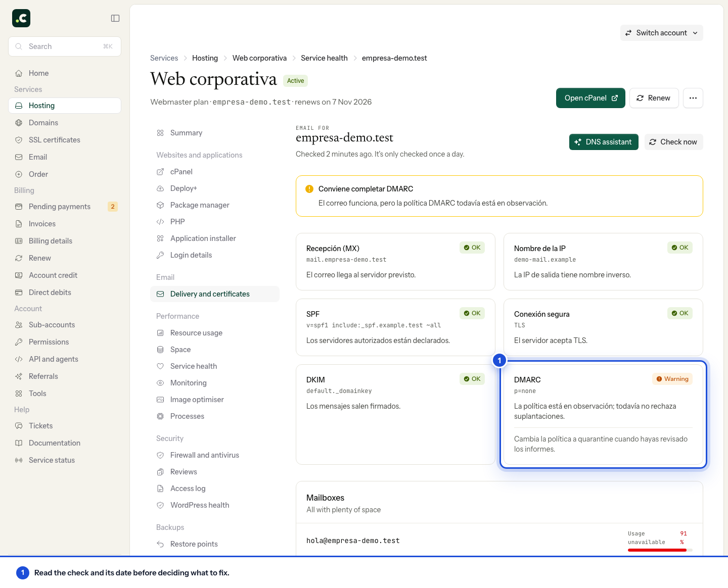Click the Permissions key icon
This screenshot has width=728, height=588.
point(19,342)
